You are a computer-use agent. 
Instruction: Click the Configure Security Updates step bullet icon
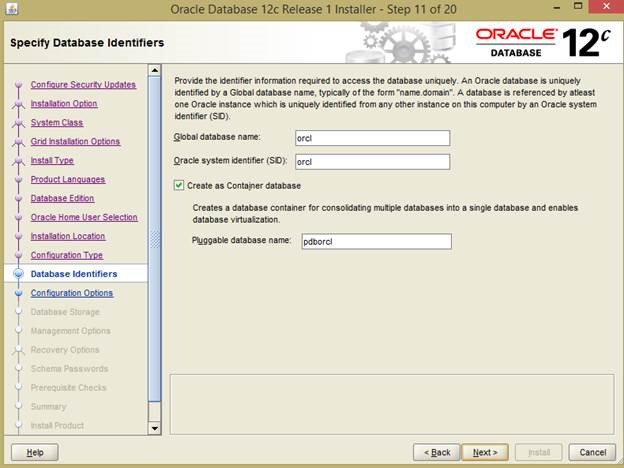click(x=18, y=84)
